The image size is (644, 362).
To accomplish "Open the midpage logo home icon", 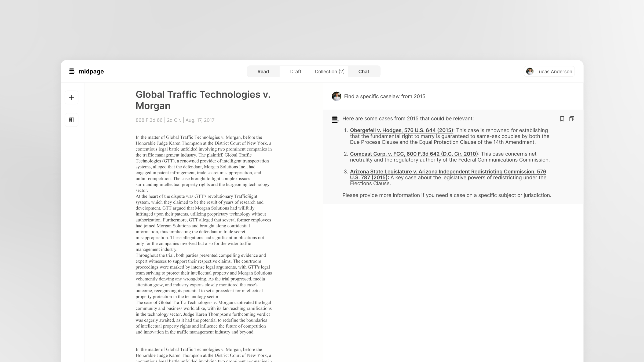I will click(72, 71).
